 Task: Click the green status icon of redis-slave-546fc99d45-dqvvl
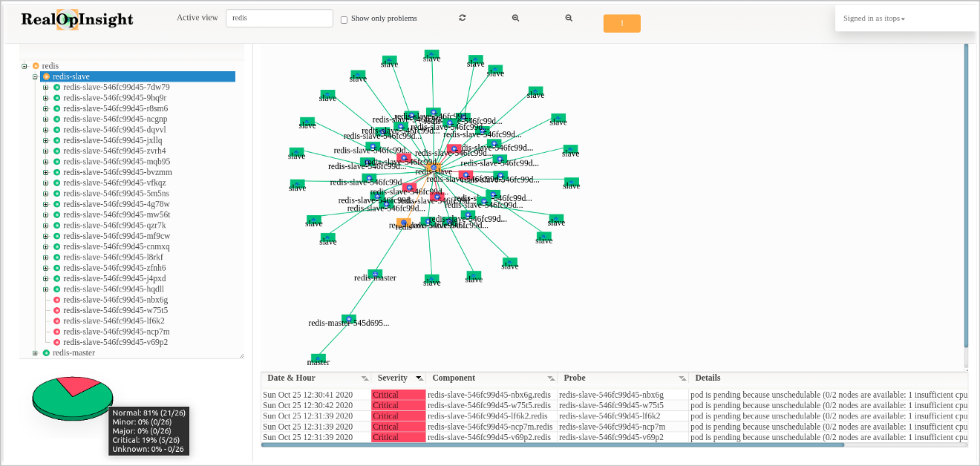click(56, 130)
